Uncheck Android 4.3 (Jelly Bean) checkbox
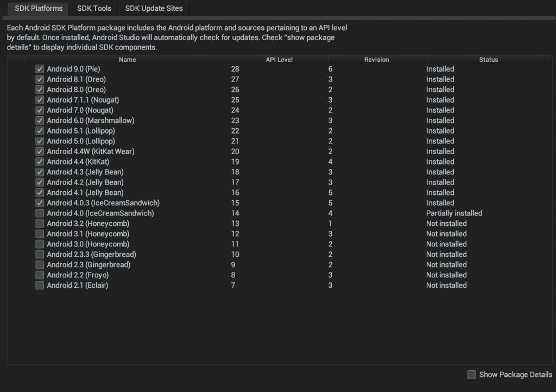Screen dimensions: 556x392 pyautogui.click(x=39, y=172)
